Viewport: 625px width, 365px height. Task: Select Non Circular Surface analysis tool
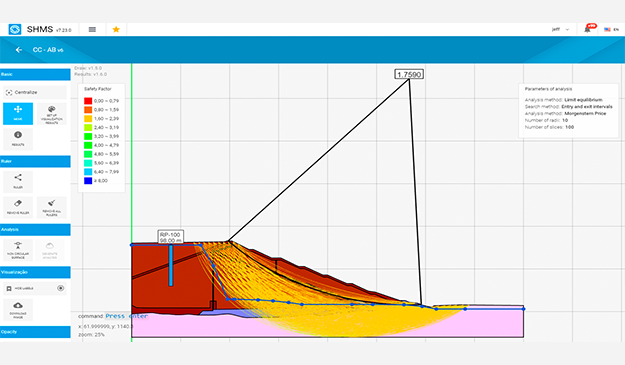(18, 249)
